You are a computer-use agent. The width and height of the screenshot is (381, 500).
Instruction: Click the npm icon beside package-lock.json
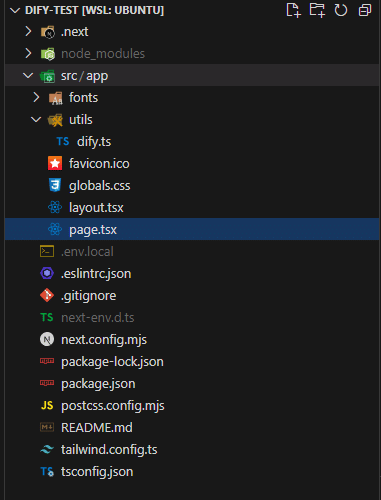tap(47, 361)
